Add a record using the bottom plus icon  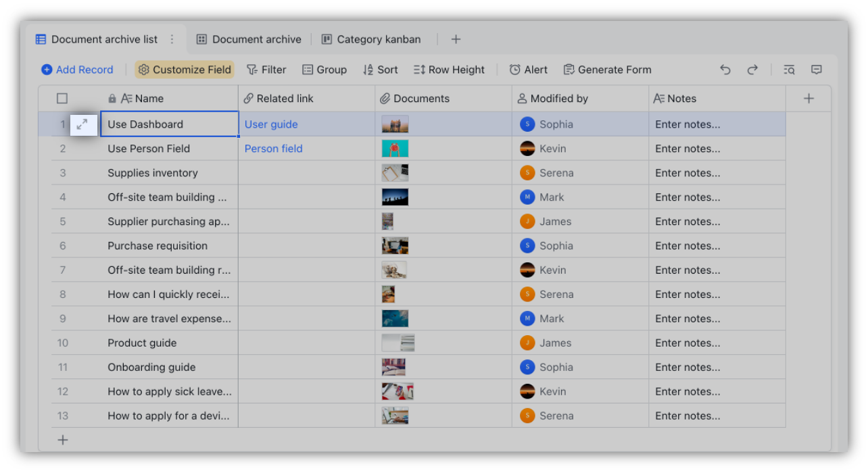pyautogui.click(x=62, y=439)
